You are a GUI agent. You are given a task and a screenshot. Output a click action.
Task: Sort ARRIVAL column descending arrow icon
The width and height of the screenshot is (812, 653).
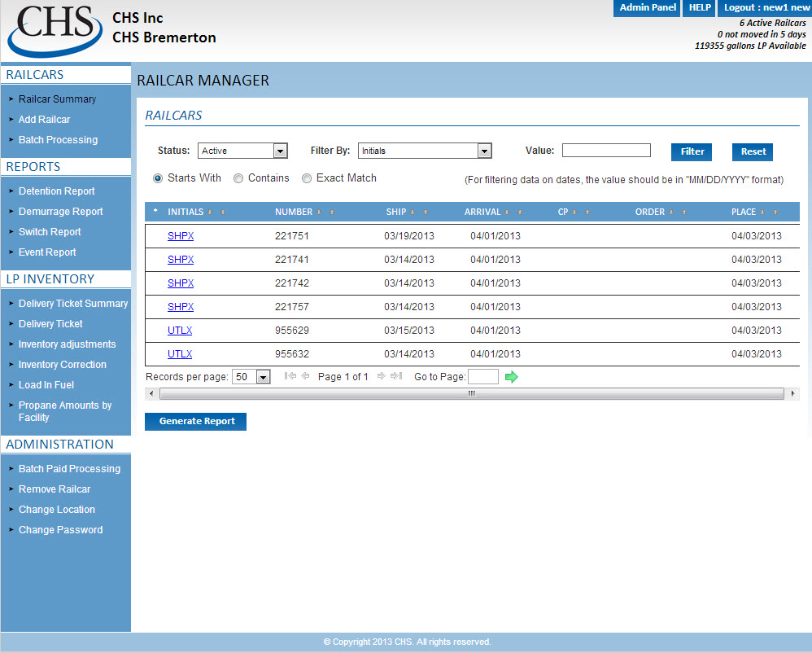(x=507, y=212)
